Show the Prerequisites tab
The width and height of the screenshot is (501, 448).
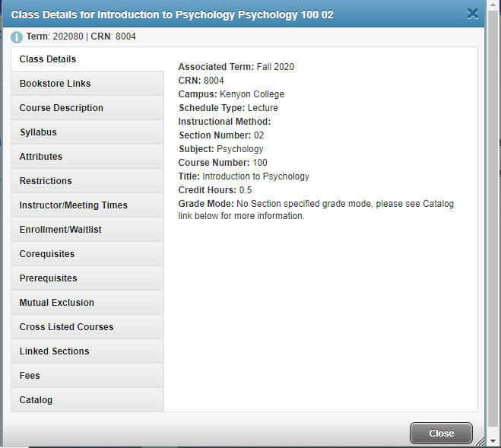[x=87, y=278]
